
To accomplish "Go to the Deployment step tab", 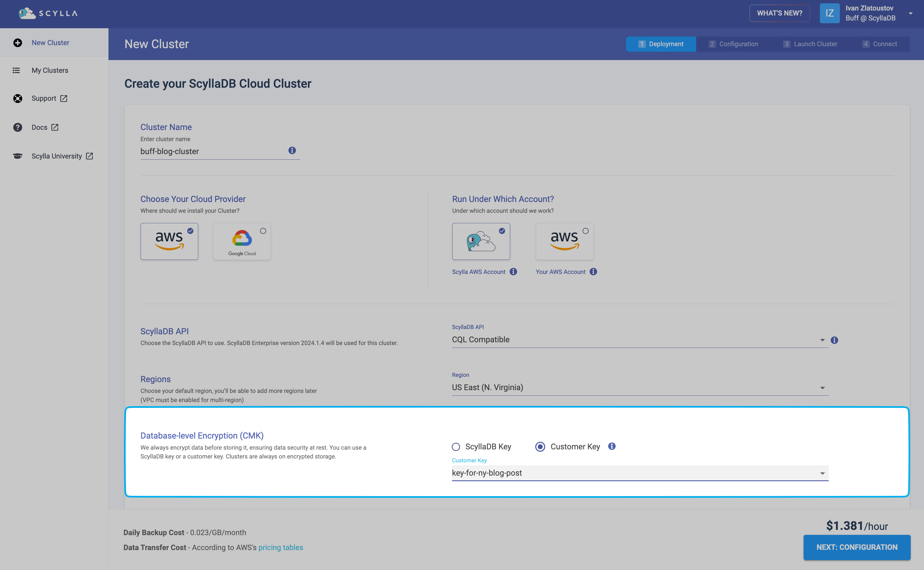I will 661,44.
